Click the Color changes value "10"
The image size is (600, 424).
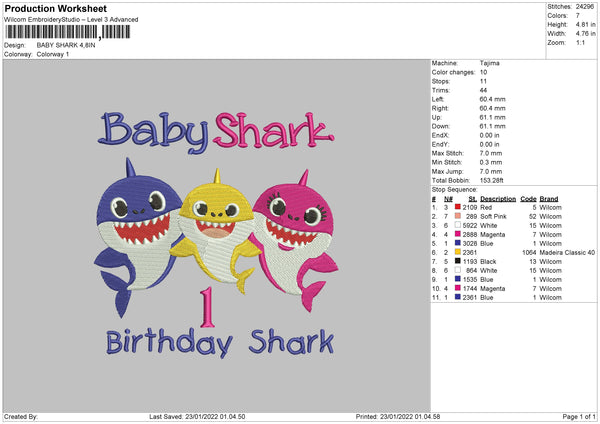click(483, 72)
